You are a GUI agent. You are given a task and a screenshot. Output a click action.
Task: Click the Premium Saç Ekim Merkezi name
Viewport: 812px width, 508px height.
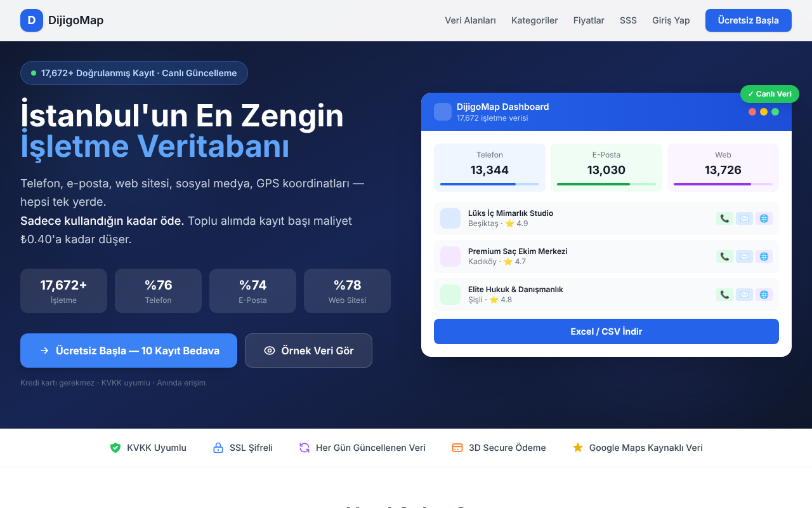click(518, 251)
